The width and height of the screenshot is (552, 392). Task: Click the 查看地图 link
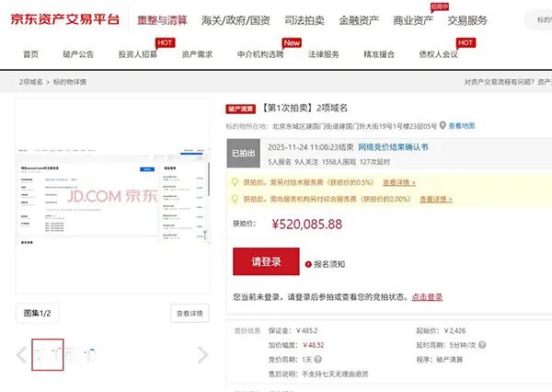(x=462, y=126)
